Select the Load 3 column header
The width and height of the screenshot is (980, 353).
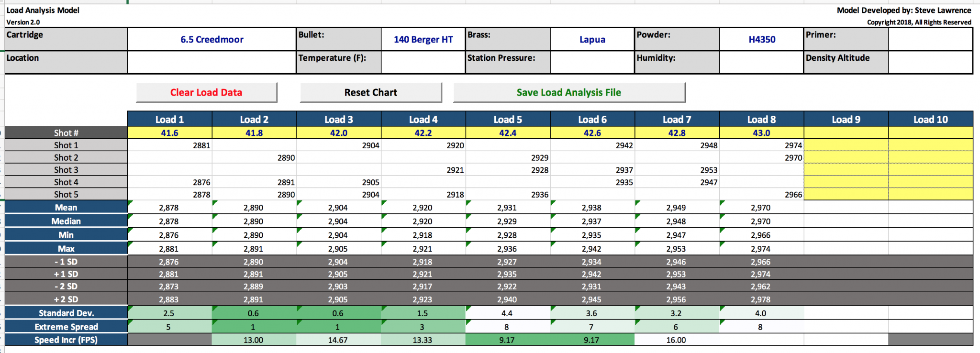[x=339, y=119]
